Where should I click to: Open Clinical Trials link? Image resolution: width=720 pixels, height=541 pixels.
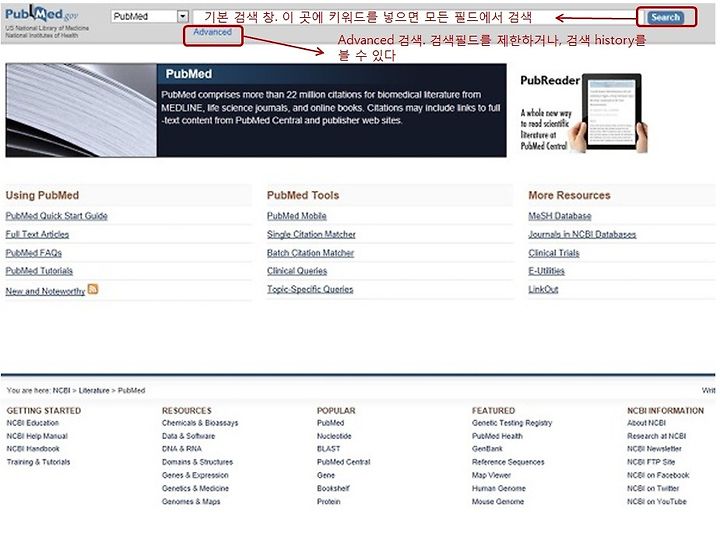point(554,253)
